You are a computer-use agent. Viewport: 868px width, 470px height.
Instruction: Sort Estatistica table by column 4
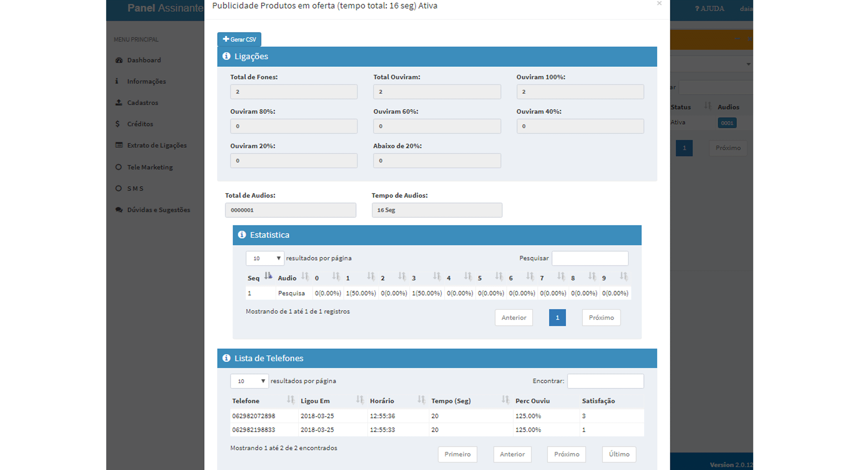coord(460,278)
